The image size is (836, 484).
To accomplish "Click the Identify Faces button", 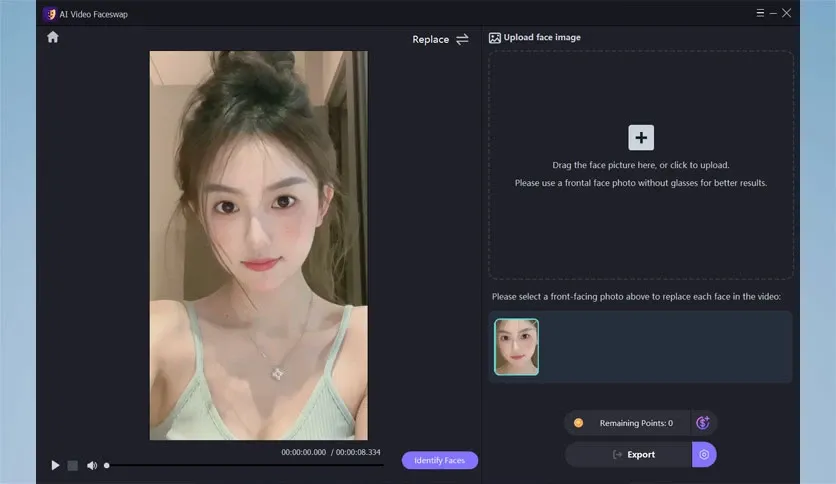I will coord(439,460).
